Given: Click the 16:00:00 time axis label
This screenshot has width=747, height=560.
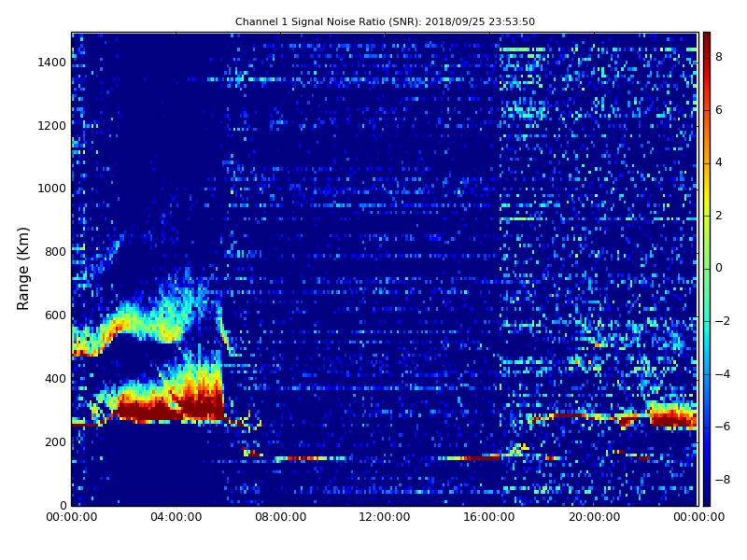Looking at the screenshot, I should point(489,517).
